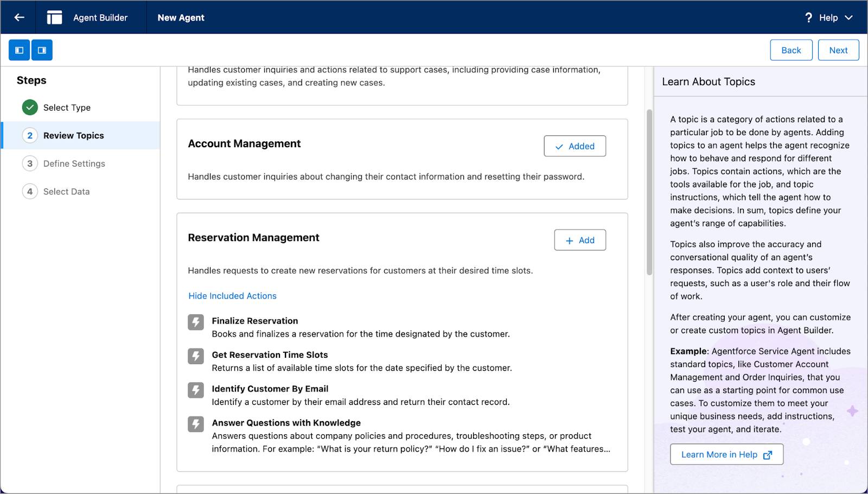868x494 pixels.
Task: Select the Identify Customer By Email action icon
Action: [195, 391]
